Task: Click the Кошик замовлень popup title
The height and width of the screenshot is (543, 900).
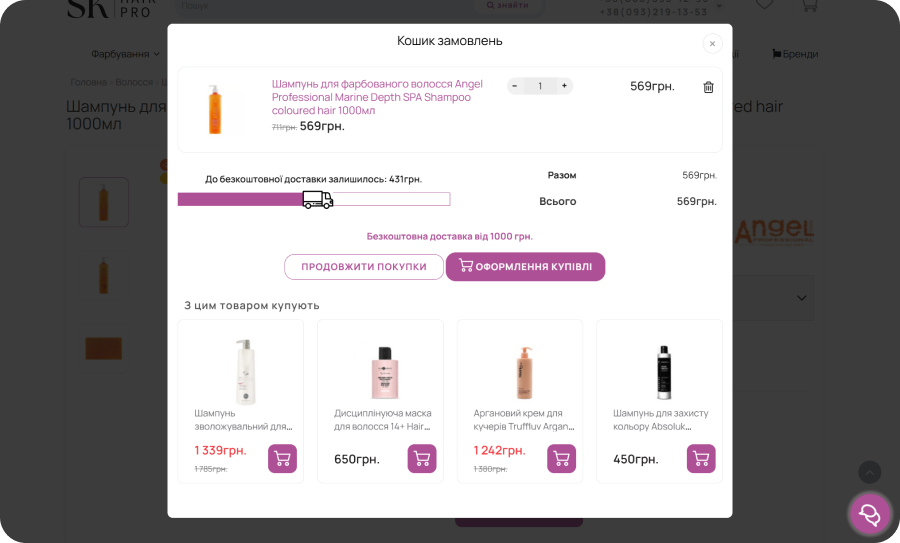Action: click(x=449, y=41)
